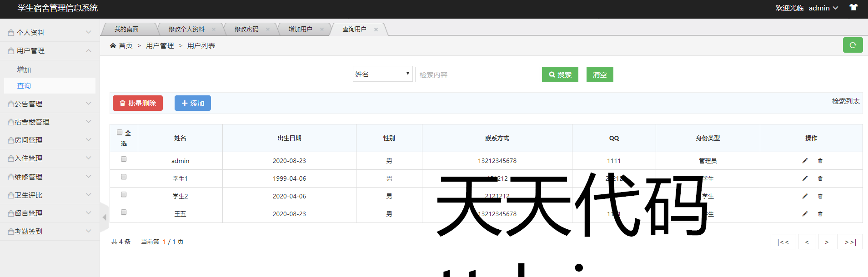Open the 姓名 search field dropdown
The height and width of the screenshot is (277, 868).
pos(382,74)
